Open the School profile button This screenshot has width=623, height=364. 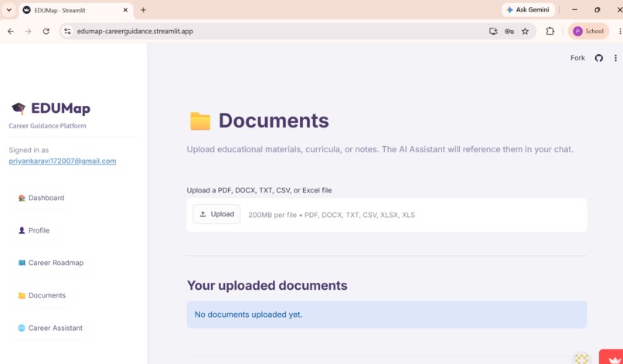tap(588, 31)
